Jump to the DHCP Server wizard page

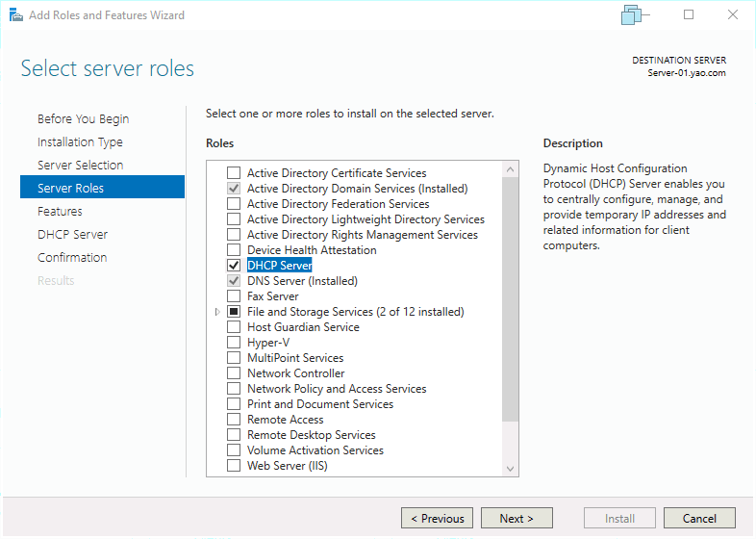coord(72,235)
